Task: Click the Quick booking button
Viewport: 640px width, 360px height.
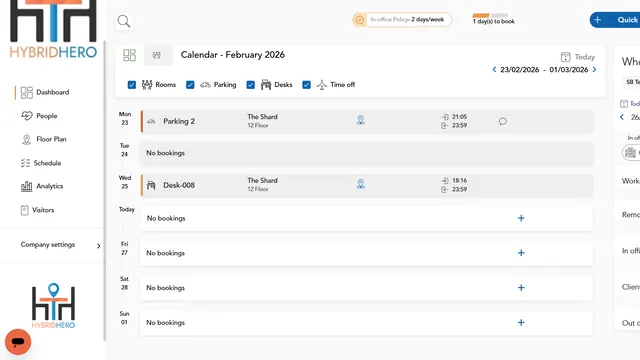Action: pos(615,20)
